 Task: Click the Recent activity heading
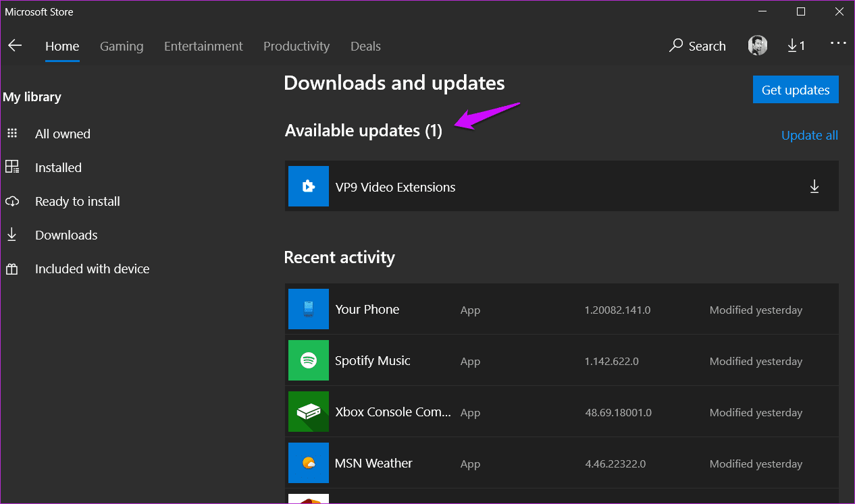pyautogui.click(x=339, y=257)
